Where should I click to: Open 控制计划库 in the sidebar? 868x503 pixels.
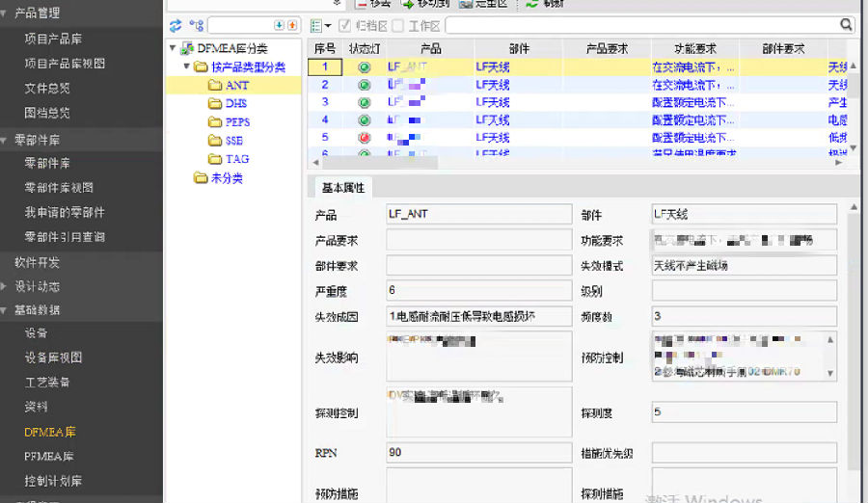point(53,481)
